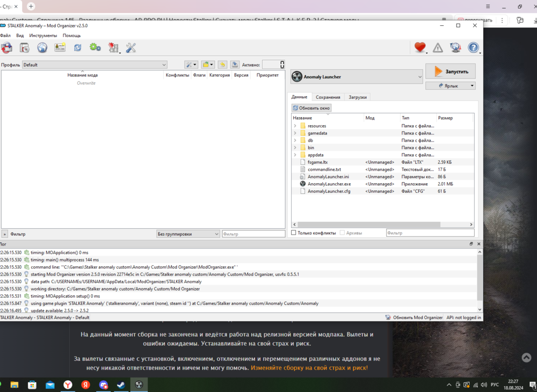Expand the gamedata folder in tree

(295, 133)
